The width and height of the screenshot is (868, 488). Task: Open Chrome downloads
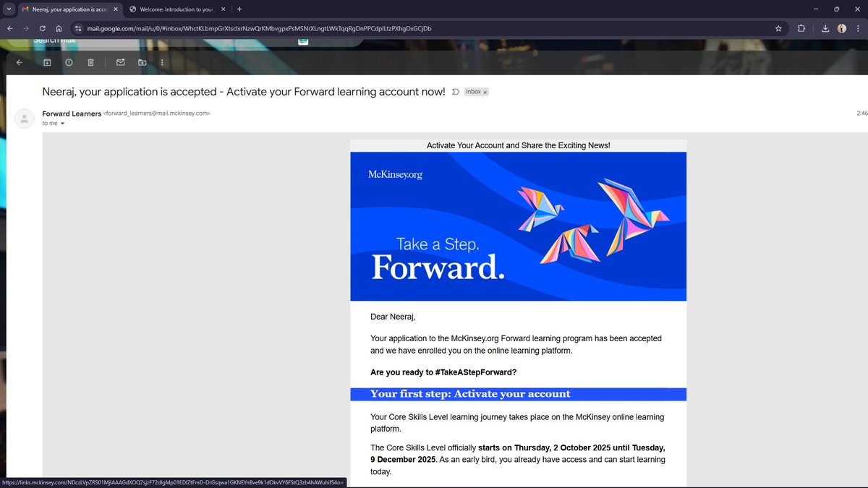825,28
